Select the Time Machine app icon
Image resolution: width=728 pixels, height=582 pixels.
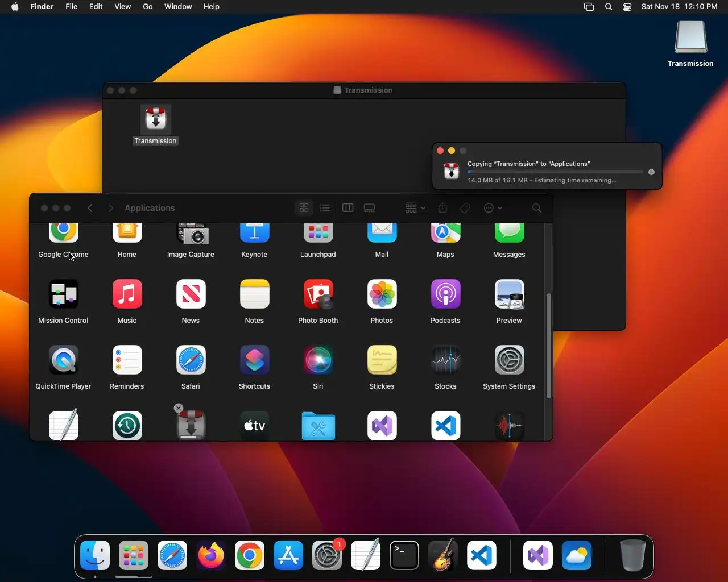click(x=127, y=426)
